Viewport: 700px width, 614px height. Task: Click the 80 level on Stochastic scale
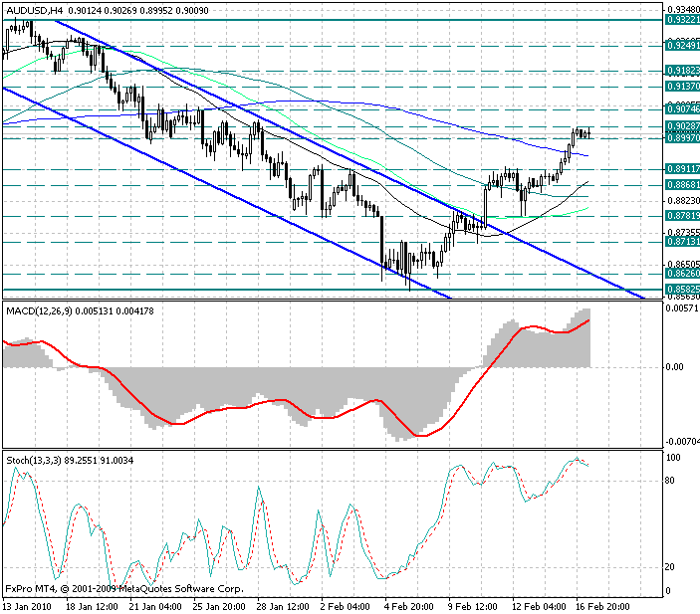click(670, 481)
